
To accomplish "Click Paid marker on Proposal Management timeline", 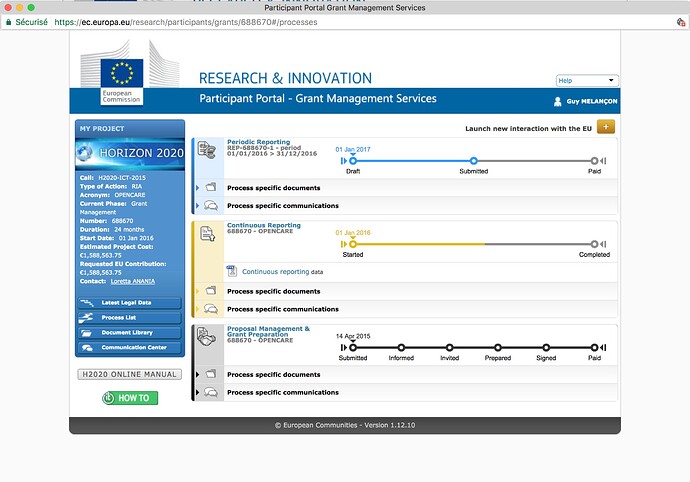I will [594, 347].
